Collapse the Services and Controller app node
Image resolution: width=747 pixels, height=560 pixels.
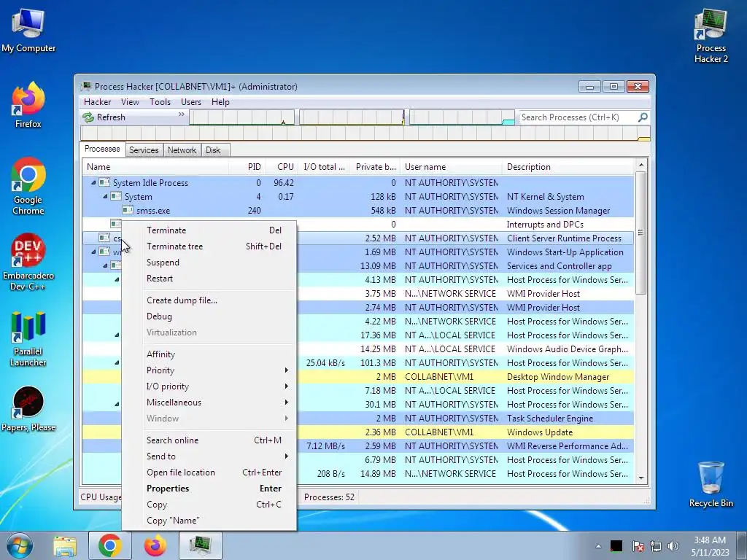[105, 265]
